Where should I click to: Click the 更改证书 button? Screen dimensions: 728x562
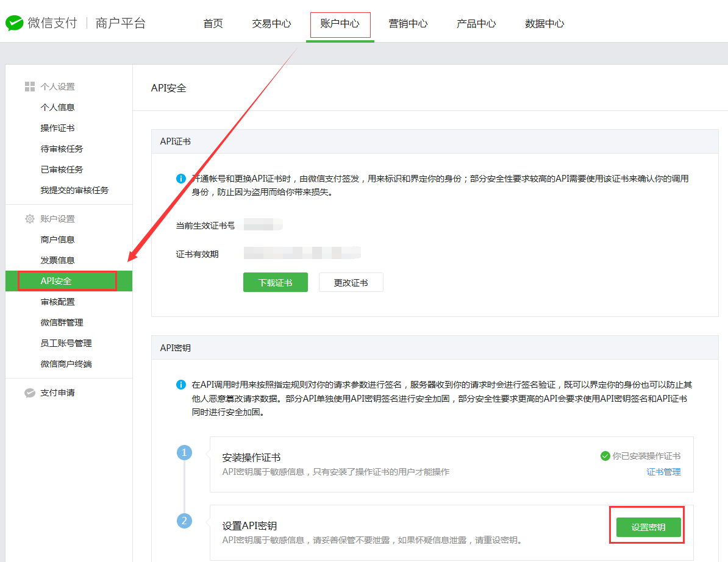[351, 283]
